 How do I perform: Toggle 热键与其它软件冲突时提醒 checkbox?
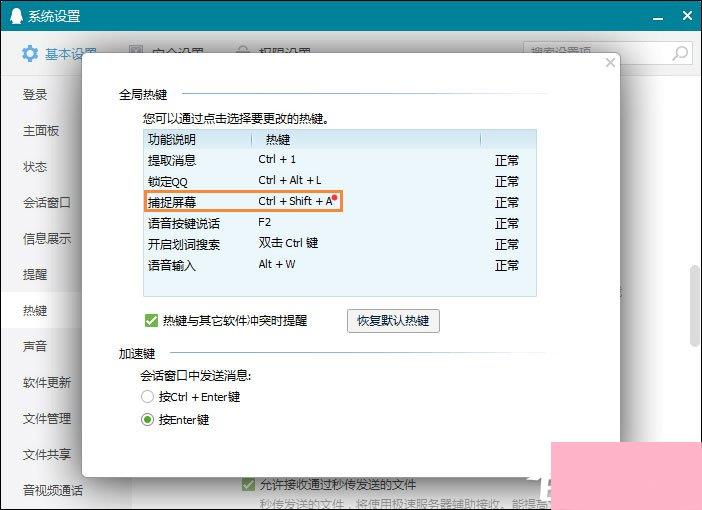(x=151, y=321)
